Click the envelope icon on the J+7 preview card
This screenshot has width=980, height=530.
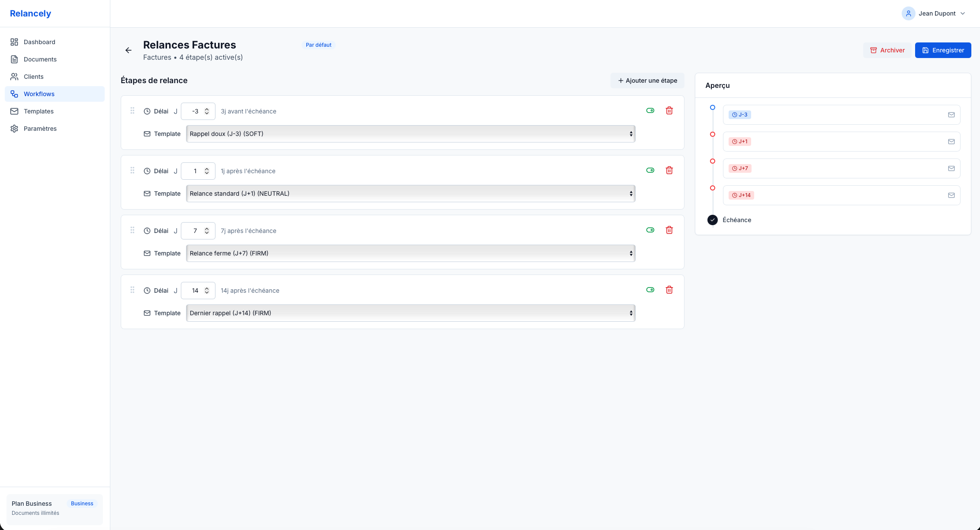click(x=951, y=168)
